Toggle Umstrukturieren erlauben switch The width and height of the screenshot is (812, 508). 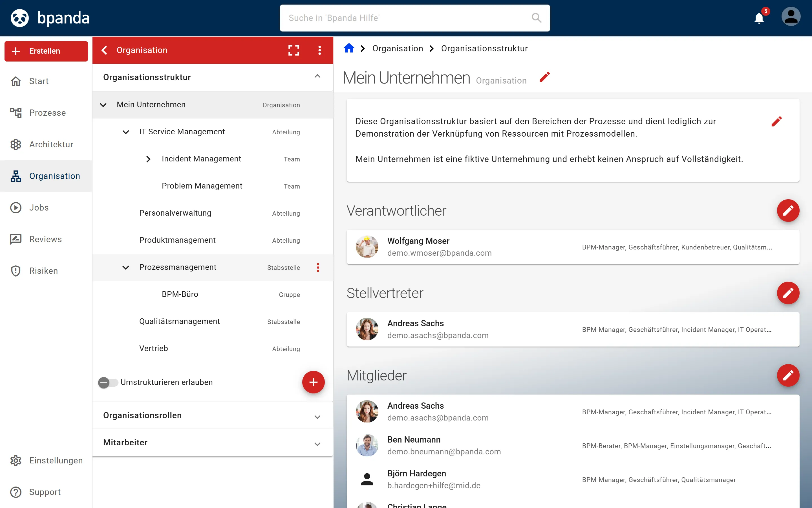(108, 382)
